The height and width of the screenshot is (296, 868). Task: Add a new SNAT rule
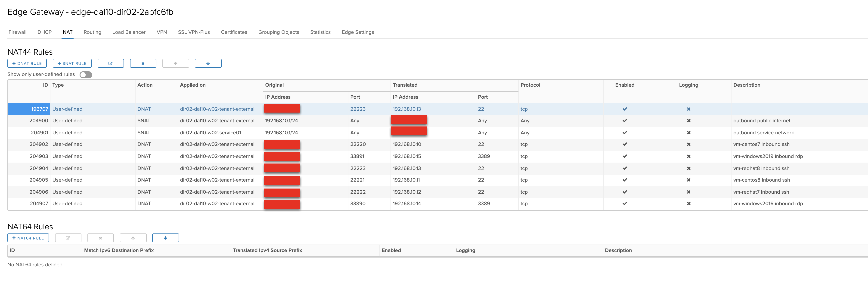click(x=72, y=63)
